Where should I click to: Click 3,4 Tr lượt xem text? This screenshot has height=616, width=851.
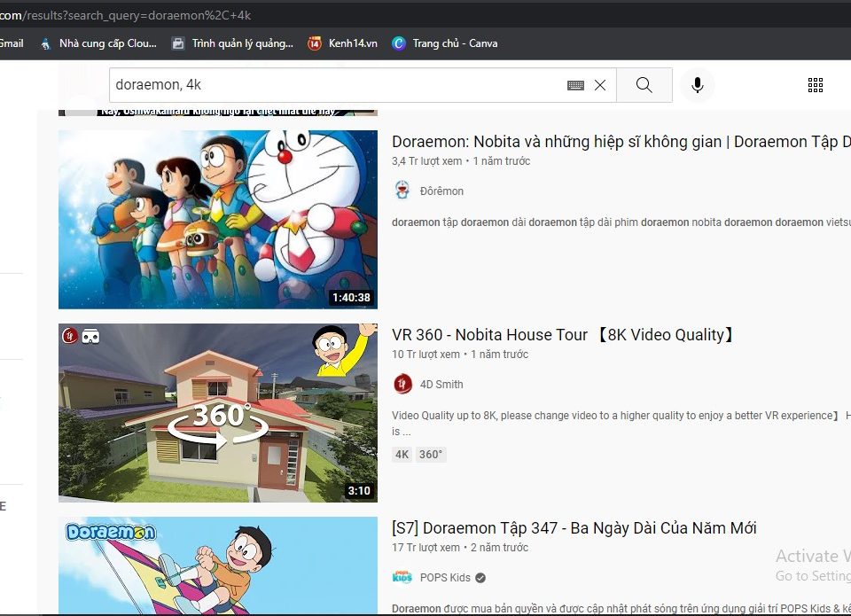point(427,161)
